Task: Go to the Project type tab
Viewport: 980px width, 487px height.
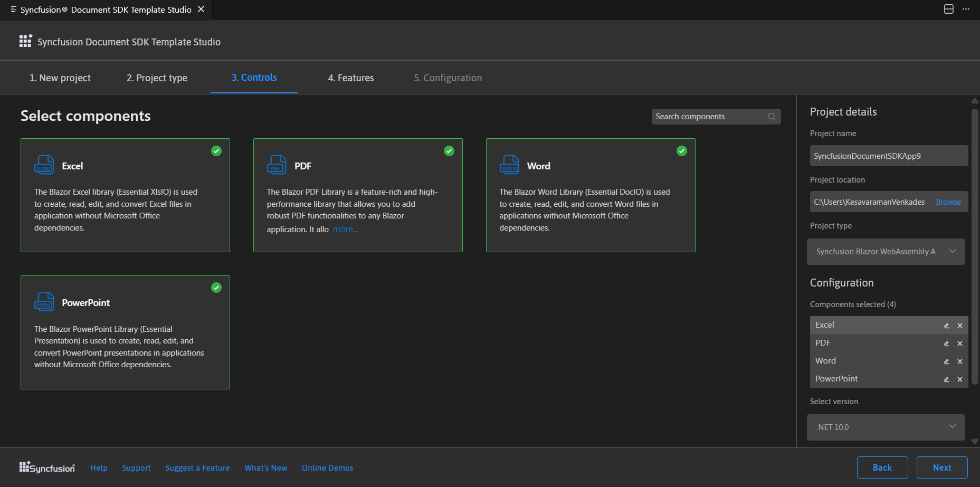Action: click(157, 78)
